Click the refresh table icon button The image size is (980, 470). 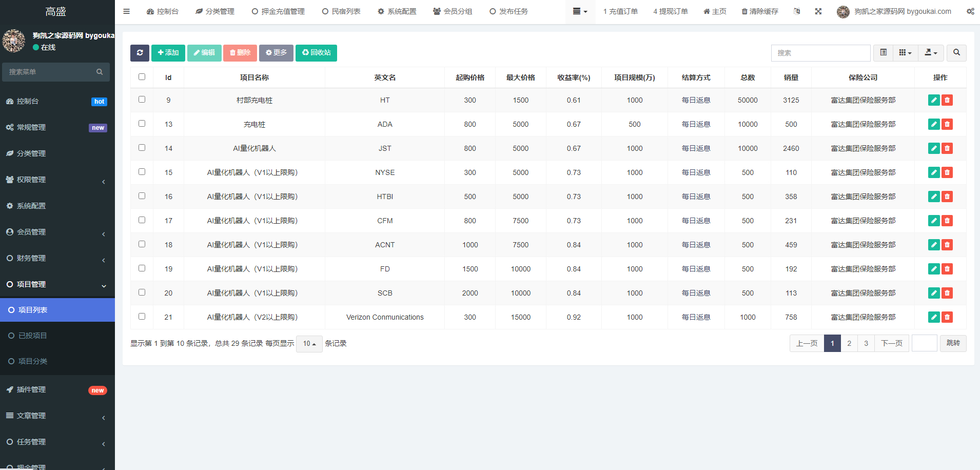140,53
